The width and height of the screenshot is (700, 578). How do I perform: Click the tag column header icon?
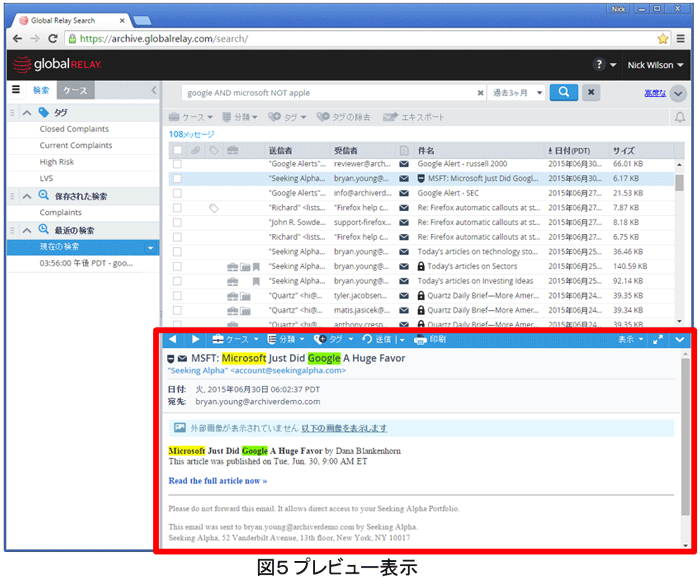tap(214, 150)
